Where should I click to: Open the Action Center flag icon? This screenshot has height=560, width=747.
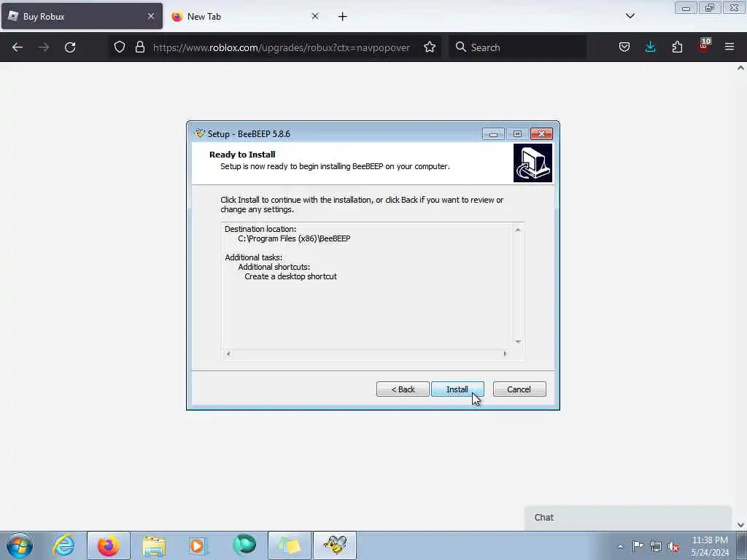(x=638, y=546)
